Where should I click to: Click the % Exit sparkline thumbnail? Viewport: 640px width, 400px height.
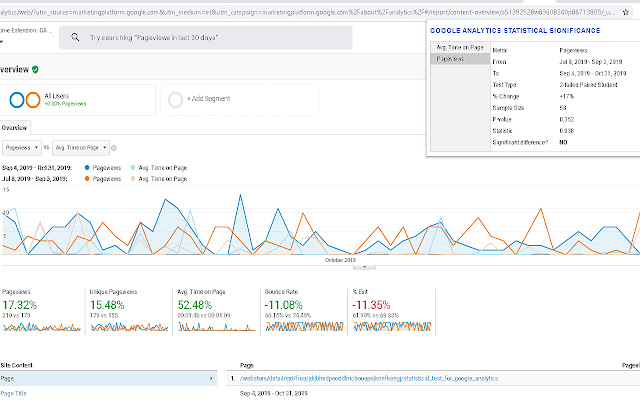point(392,327)
